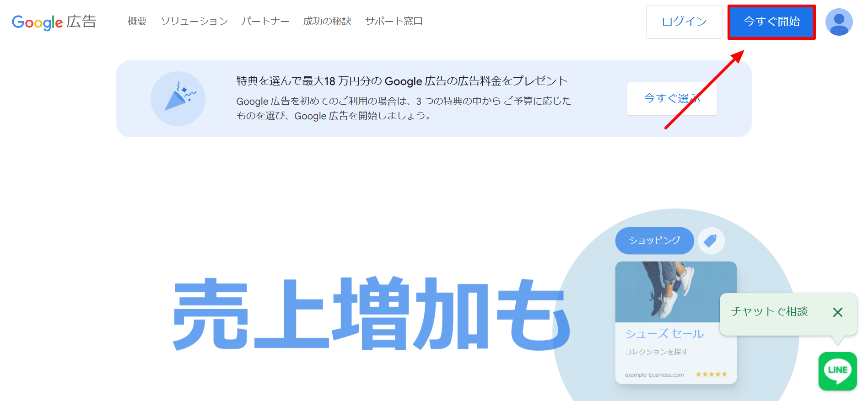The width and height of the screenshot is (868, 401).
Task: Click the blue price tag icon
Action: tap(711, 241)
